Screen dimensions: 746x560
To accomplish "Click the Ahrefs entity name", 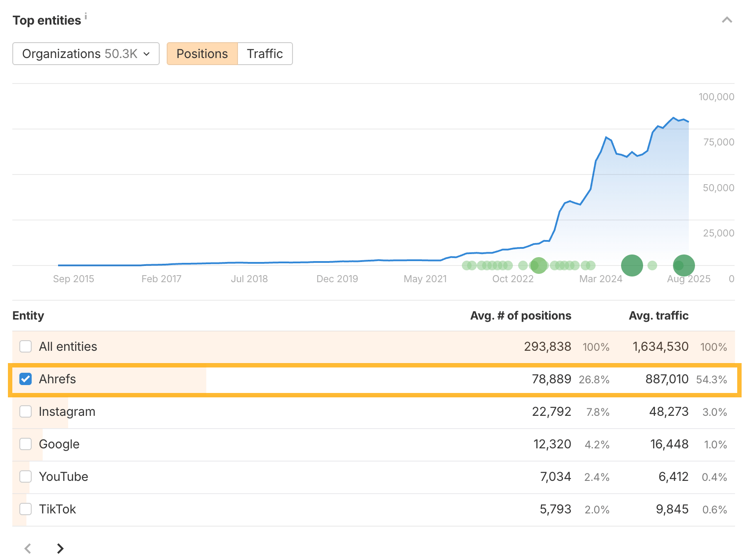I will (x=57, y=379).
